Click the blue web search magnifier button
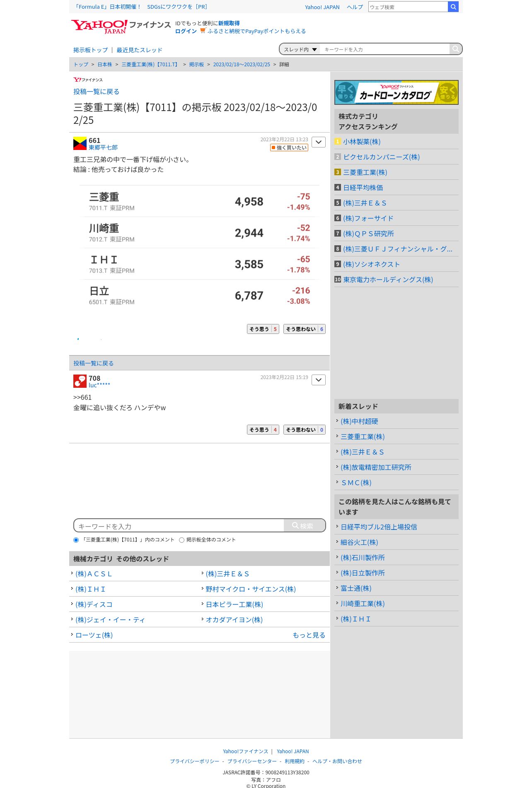Screen dimensions: 532x788 pos(453,7)
